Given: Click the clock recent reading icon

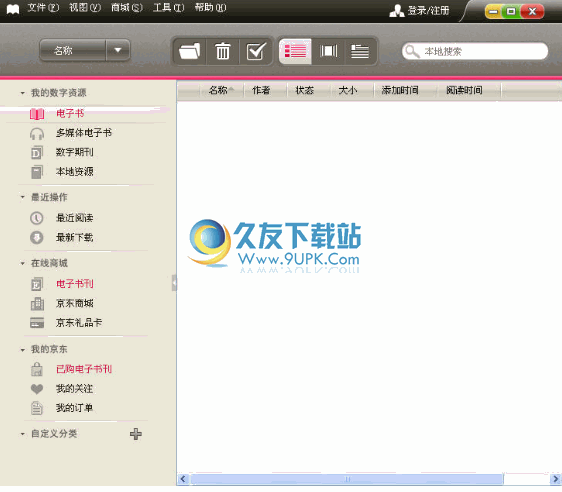Looking at the screenshot, I should (37, 218).
